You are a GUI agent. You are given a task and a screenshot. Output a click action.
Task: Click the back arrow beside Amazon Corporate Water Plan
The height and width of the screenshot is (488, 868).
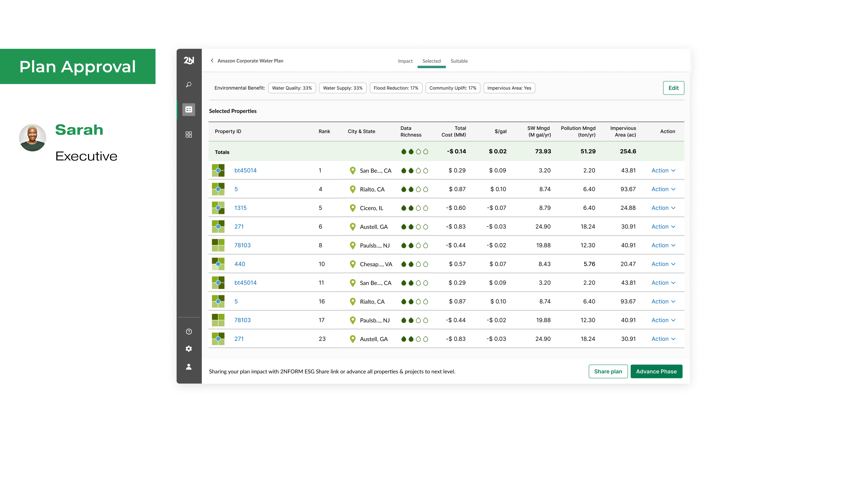point(212,61)
